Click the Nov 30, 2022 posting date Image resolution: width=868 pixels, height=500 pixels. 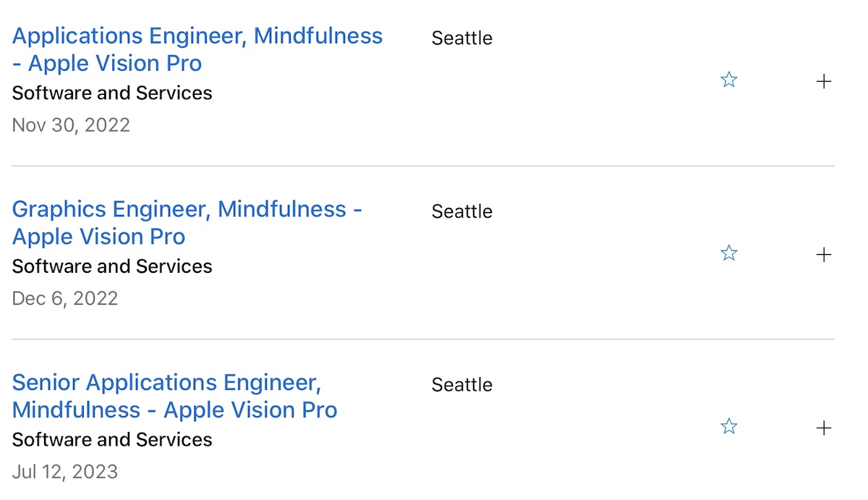[x=71, y=125]
